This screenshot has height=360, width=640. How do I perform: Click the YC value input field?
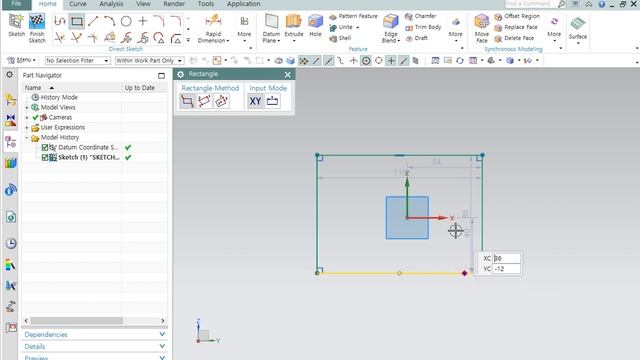506,269
